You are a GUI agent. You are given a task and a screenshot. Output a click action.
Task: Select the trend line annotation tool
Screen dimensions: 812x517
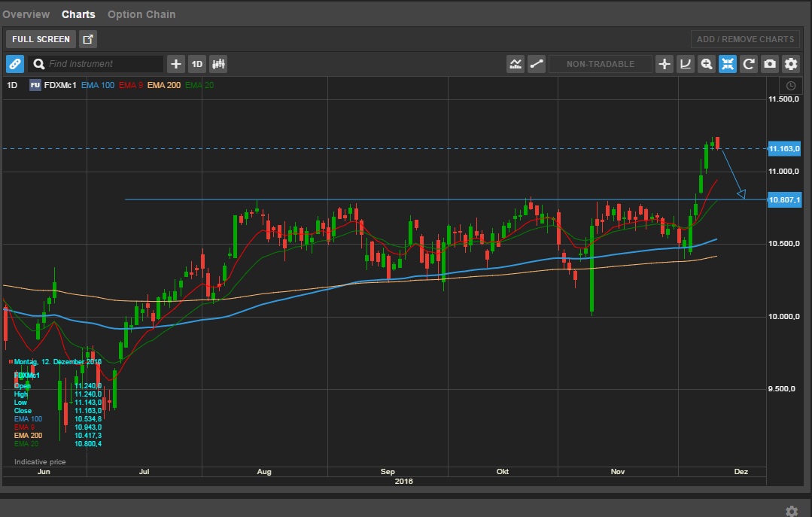coord(537,64)
